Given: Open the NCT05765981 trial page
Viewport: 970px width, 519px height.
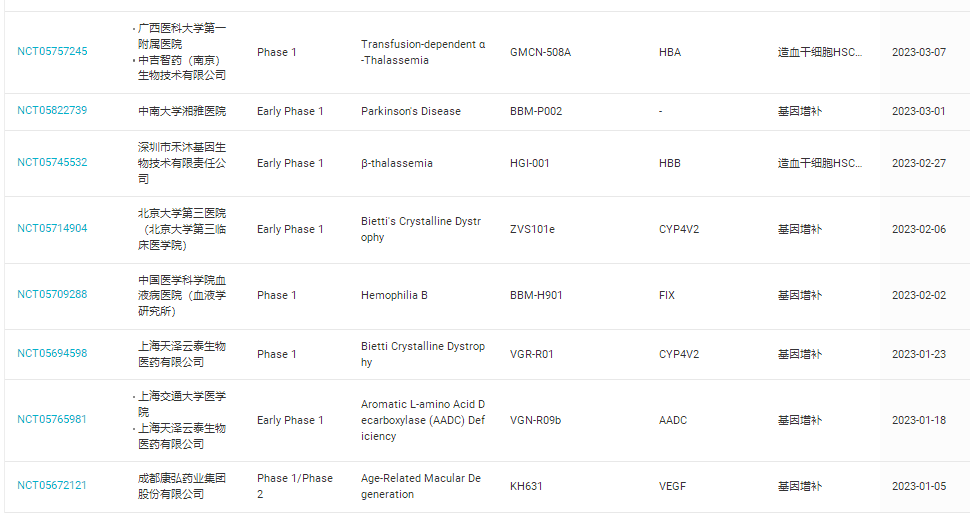Looking at the screenshot, I should [52, 420].
